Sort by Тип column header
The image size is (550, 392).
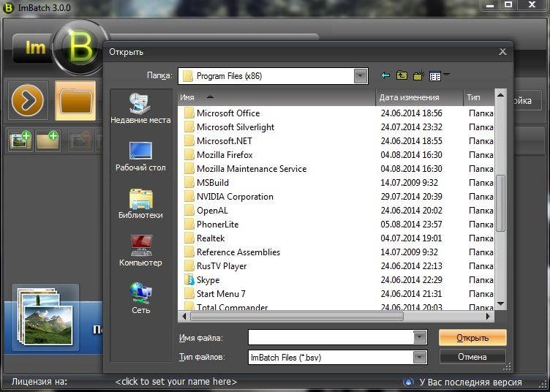tap(479, 97)
